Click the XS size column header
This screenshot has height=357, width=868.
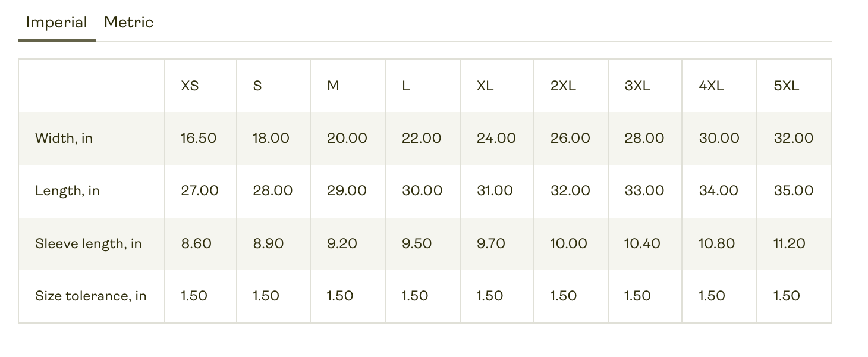[190, 86]
